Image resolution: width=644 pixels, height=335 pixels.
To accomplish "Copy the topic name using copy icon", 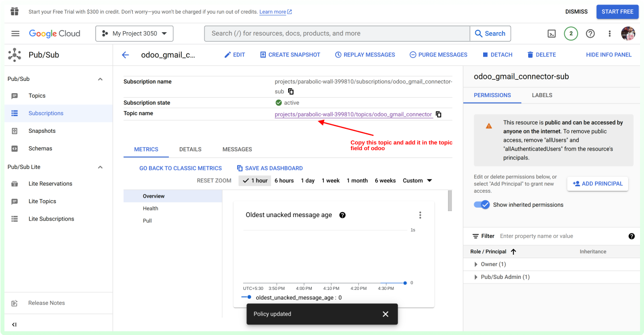I will (x=438, y=114).
